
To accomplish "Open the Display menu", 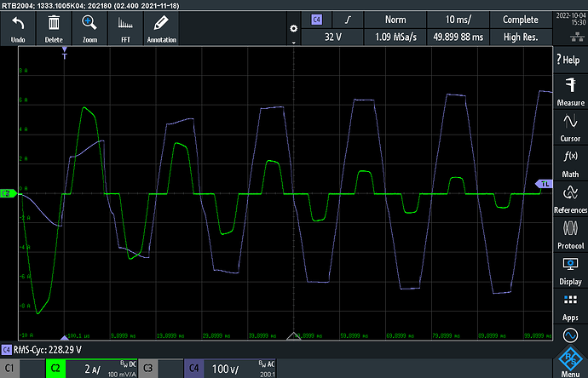I will (570, 272).
